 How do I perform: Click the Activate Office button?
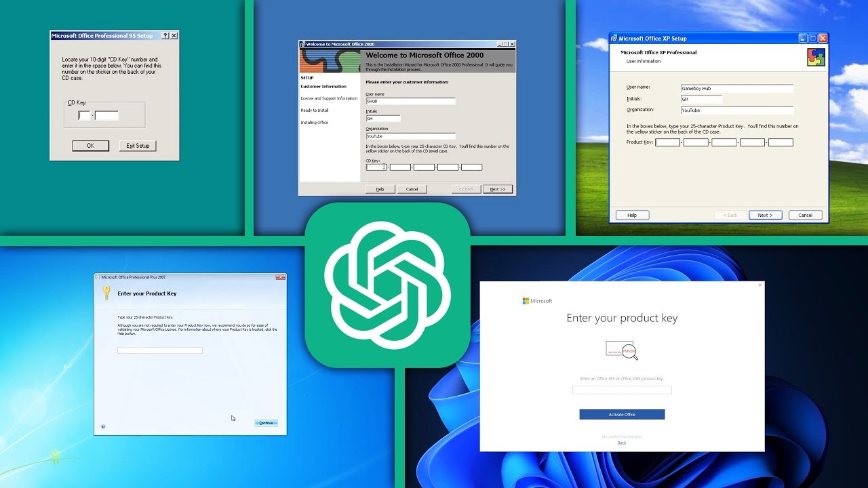point(622,414)
